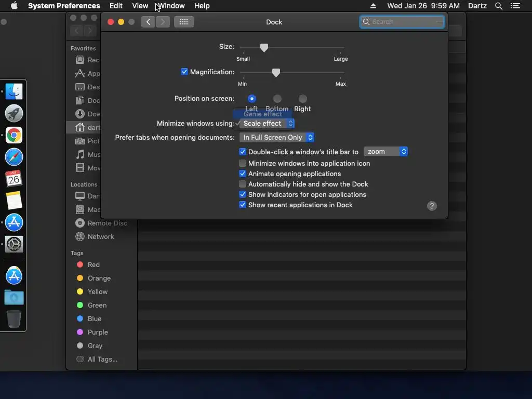
Task: Uncheck Show recent applications in Dock
Action: click(242, 205)
